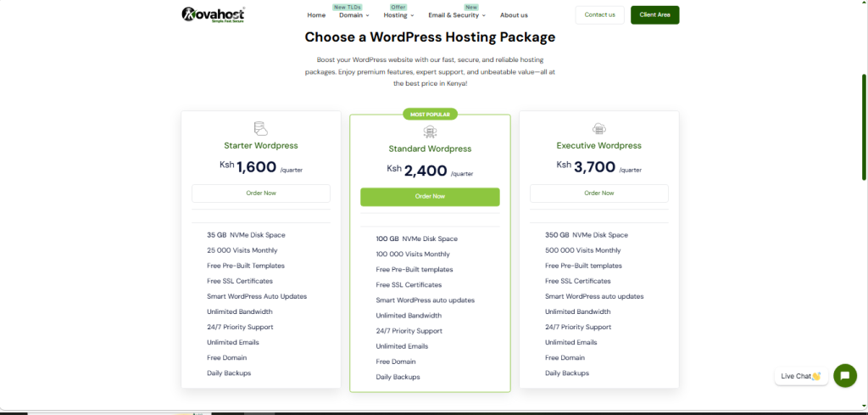Screen dimensions: 868x415
Task: Click the Kovahost logo
Action: [x=213, y=14]
